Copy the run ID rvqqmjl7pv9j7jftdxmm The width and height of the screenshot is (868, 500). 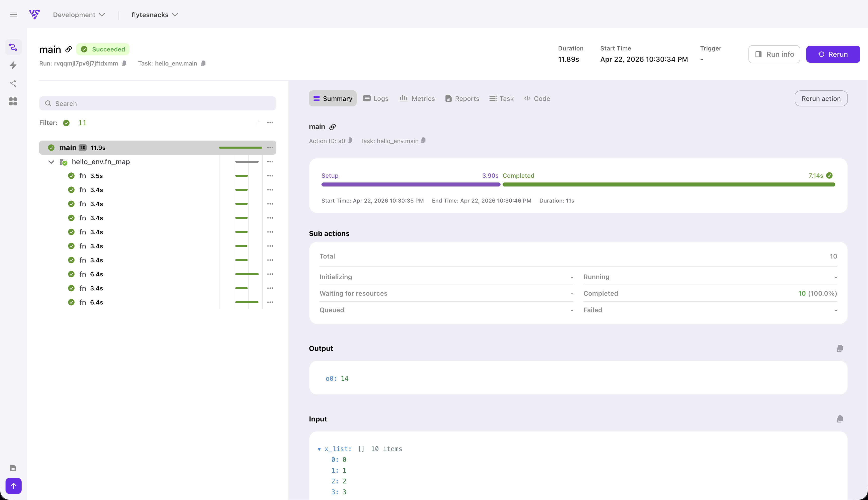(x=124, y=63)
